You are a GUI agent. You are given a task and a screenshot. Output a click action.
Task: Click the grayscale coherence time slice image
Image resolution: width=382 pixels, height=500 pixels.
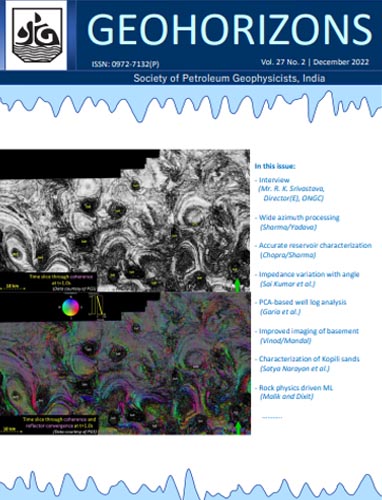pos(125,221)
